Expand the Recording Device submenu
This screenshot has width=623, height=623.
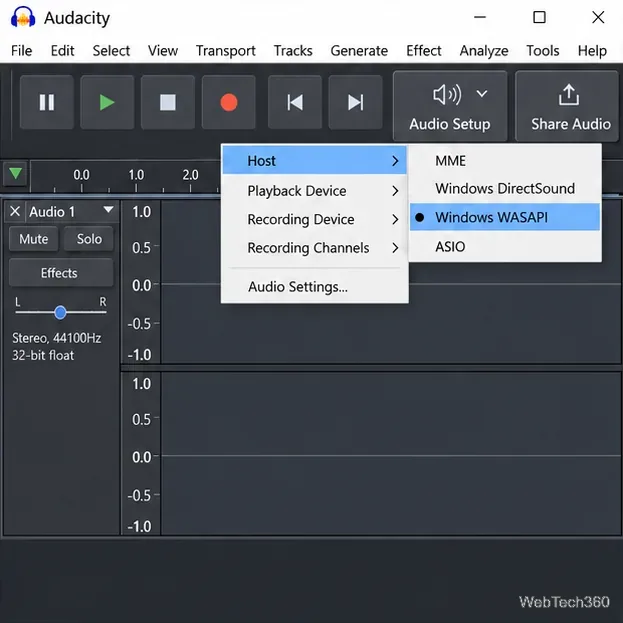point(314,219)
